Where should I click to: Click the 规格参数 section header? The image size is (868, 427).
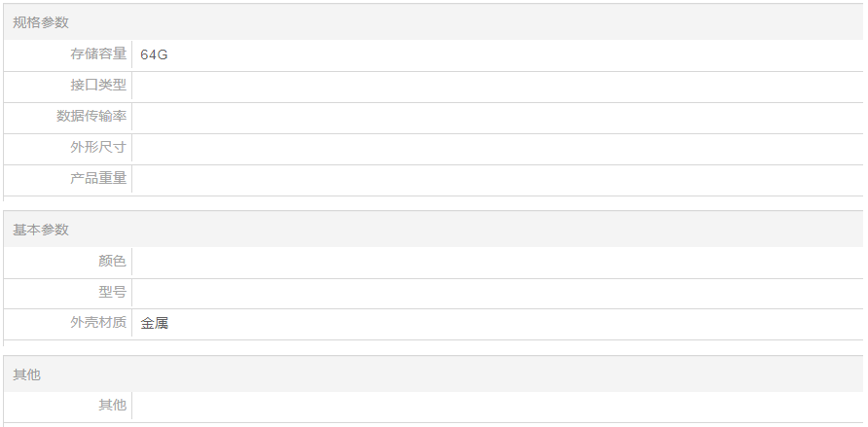tap(41, 22)
